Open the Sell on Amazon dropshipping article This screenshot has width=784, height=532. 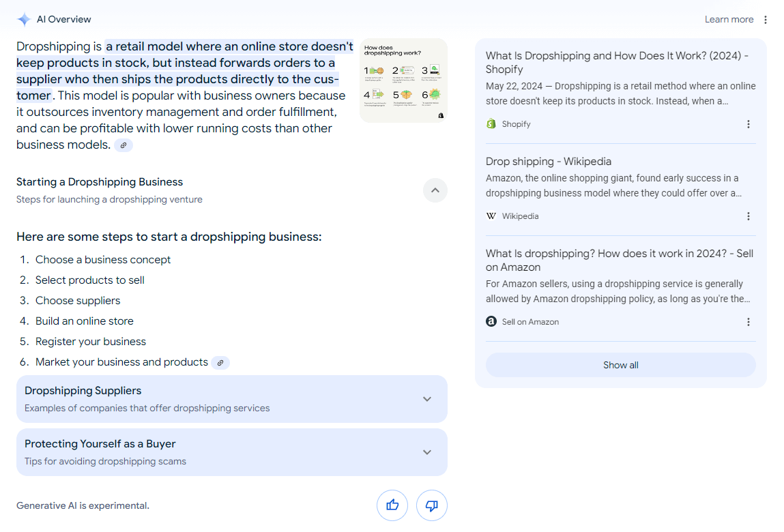coord(620,260)
